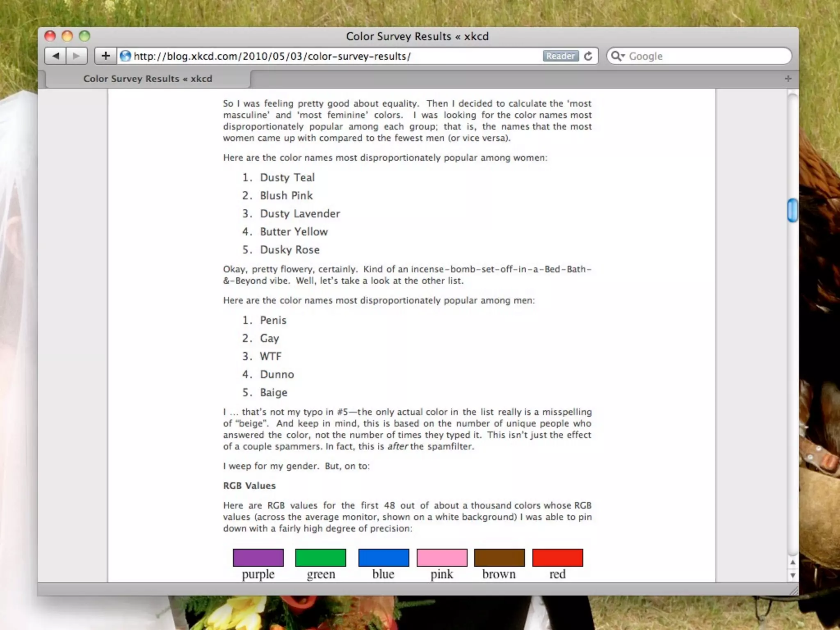The height and width of the screenshot is (630, 840).
Task: Click the purple color swatch
Action: tap(258, 557)
